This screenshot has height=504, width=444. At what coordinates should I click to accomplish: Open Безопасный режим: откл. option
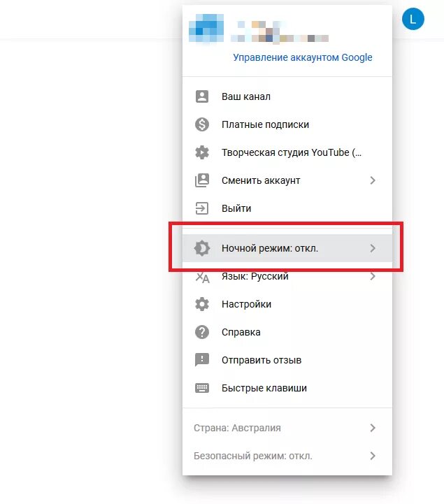tap(287, 456)
